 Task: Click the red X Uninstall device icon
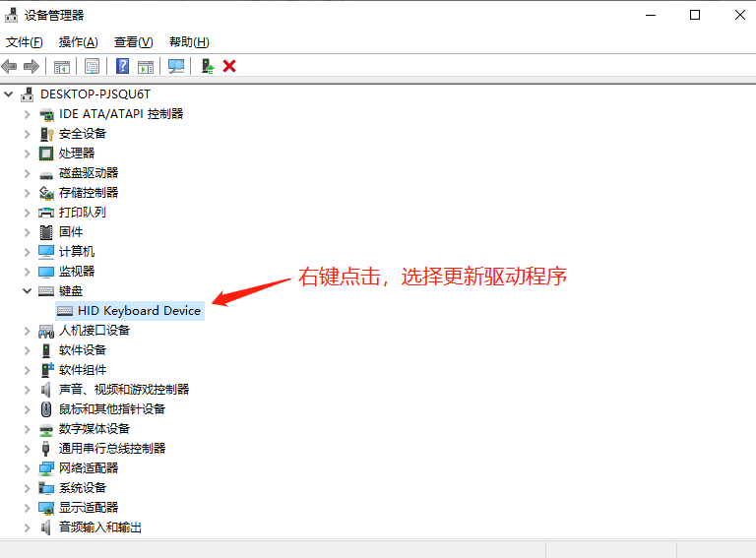229,66
